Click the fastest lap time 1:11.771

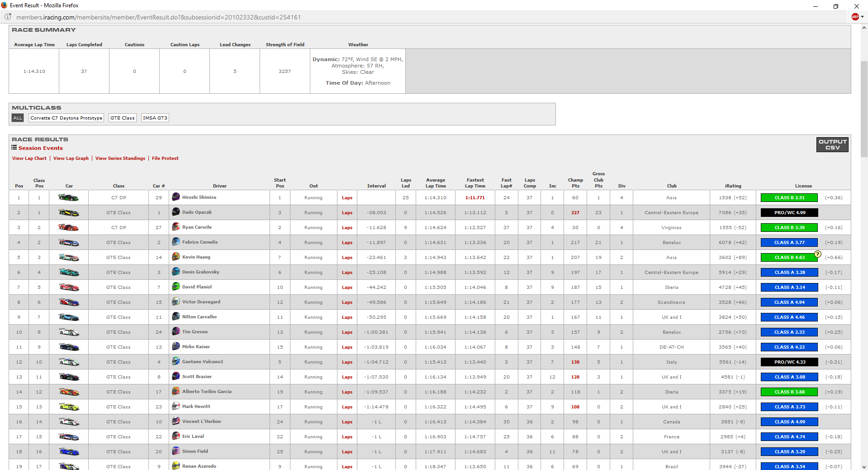(475, 198)
